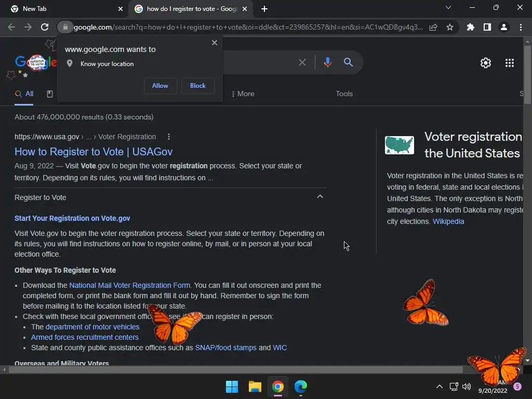The height and width of the screenshot is (399, 532).
Task: Toggle the browser side panel
Action: coord(487,27)
